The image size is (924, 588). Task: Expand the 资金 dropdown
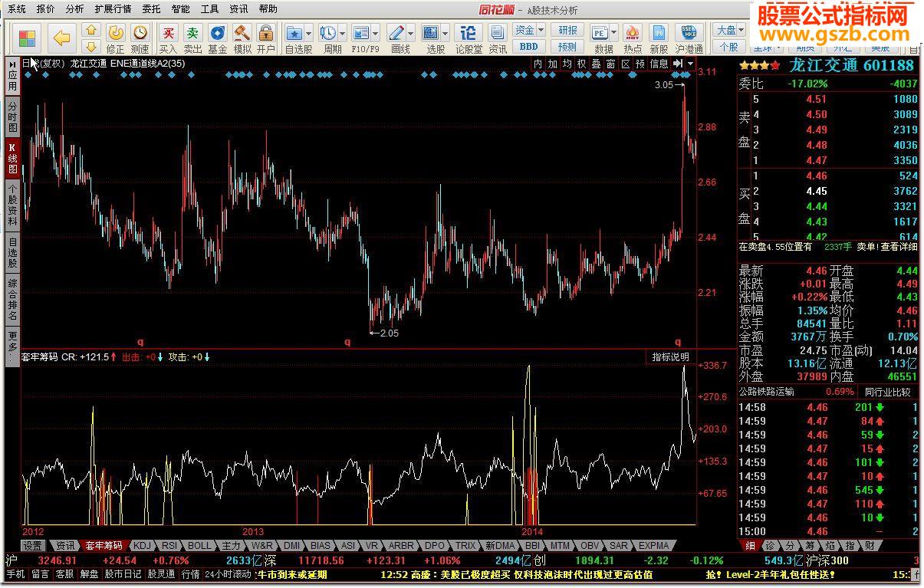coord(529,30)
